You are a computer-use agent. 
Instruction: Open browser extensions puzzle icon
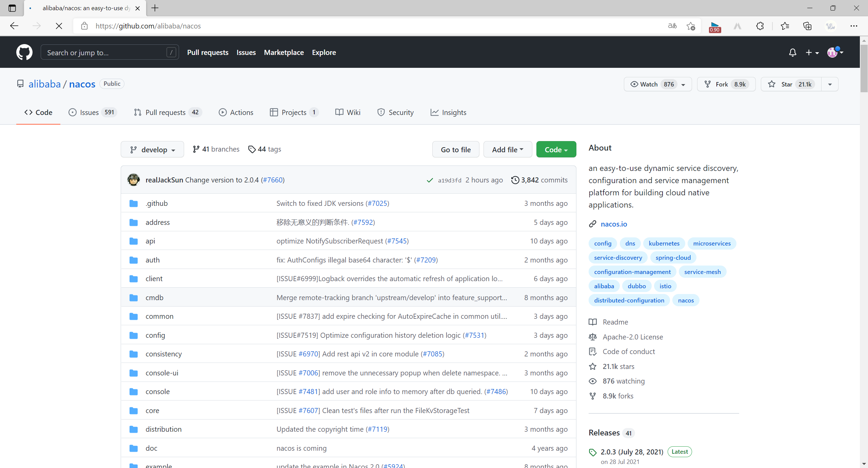pyautogui.click(x=760, y=26)
